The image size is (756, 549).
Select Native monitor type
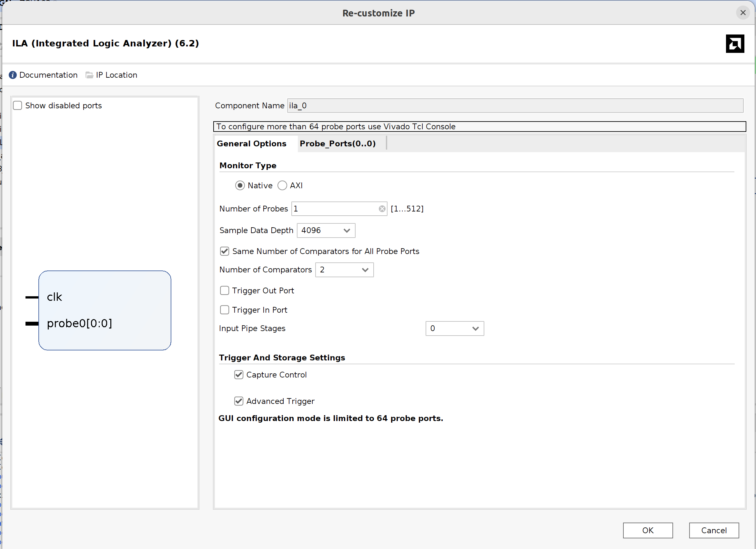click(x=240, y=186)
